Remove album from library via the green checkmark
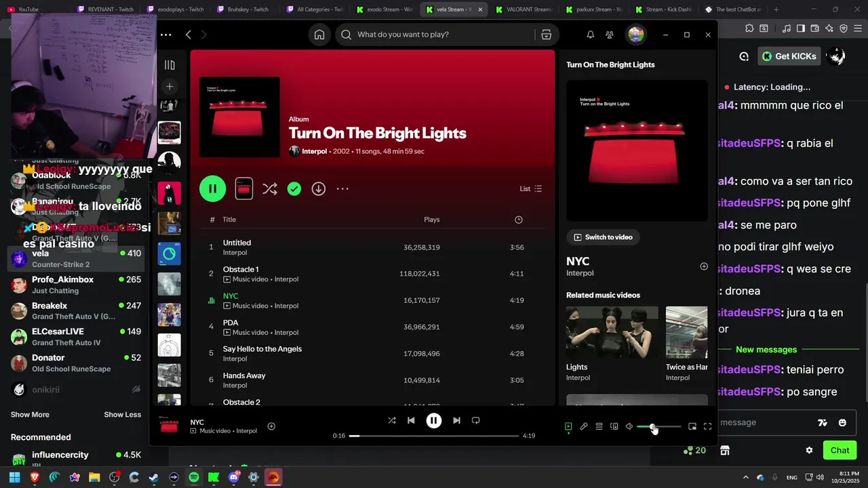 point(294,189)
